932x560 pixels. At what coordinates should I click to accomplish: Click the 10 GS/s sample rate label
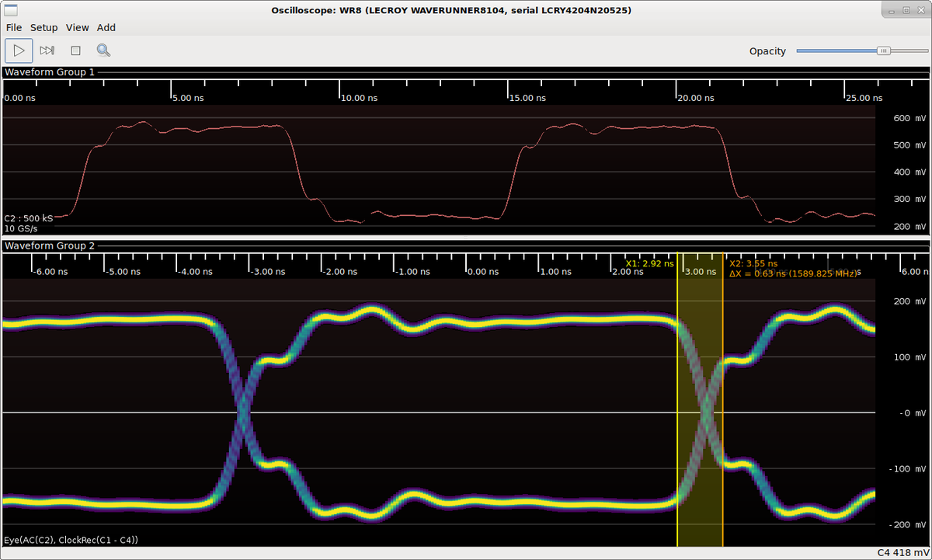click(21, 228)
